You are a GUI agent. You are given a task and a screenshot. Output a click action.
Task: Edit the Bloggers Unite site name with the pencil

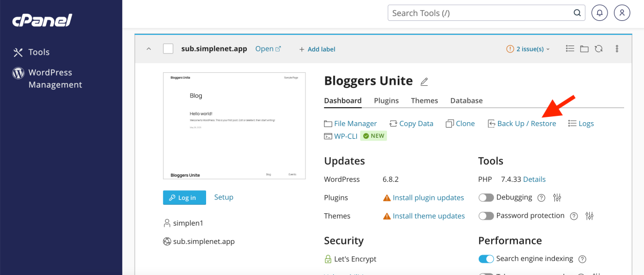coord(425,81)
